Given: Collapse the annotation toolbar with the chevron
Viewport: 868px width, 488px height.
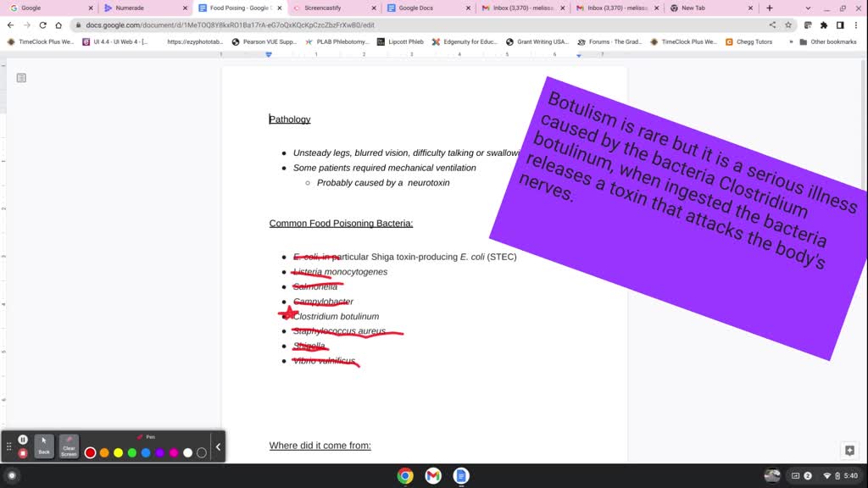Looking at the screenshot, I should 217,446.
